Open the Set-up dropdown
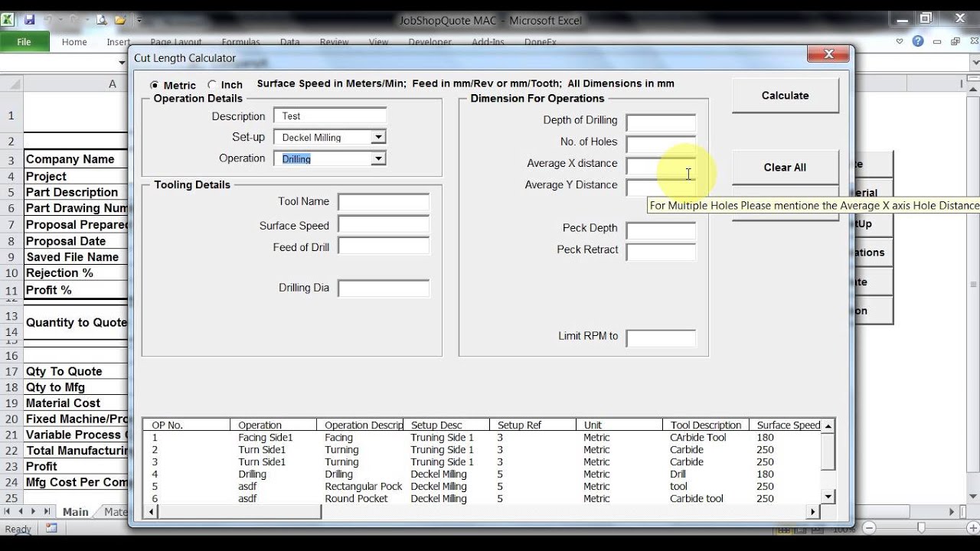The image size is (980, 551). [x=378, y=138]
